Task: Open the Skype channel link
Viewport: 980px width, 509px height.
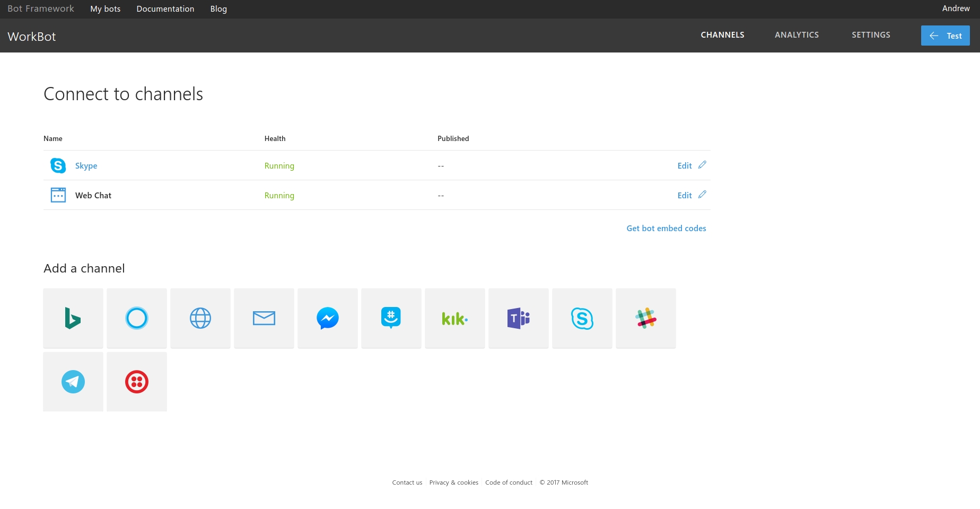Action: [86, 166]
